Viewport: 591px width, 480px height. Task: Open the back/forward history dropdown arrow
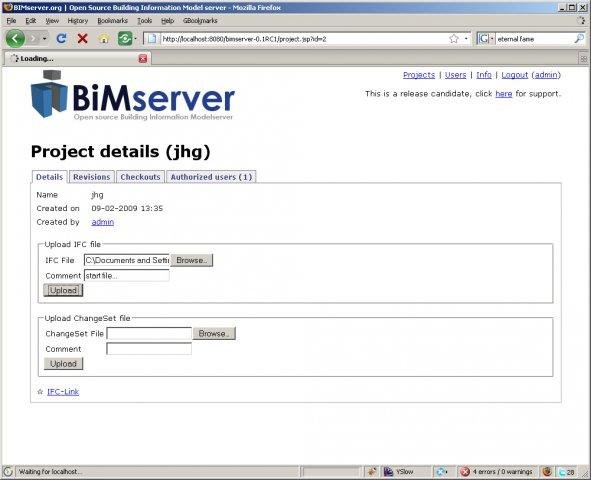44,38
